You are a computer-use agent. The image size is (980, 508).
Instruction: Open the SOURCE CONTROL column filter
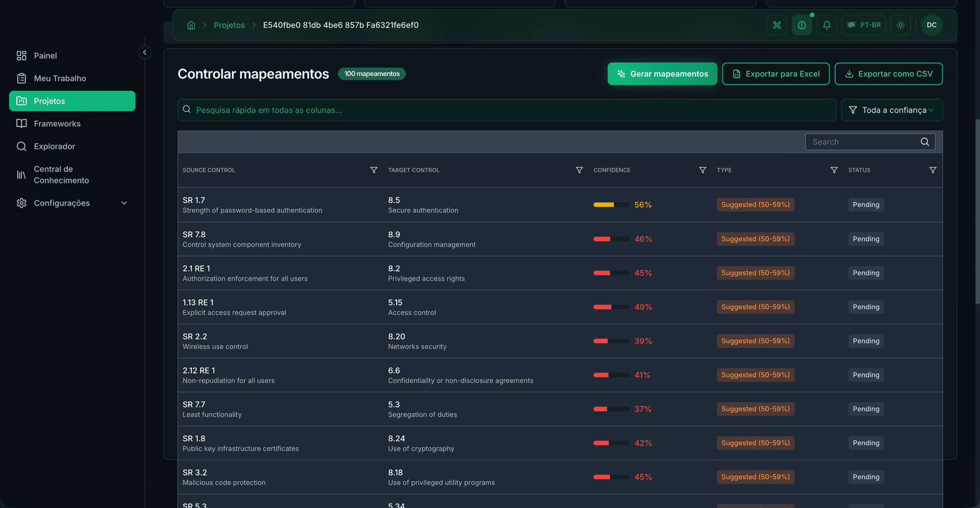click(374, 170)
